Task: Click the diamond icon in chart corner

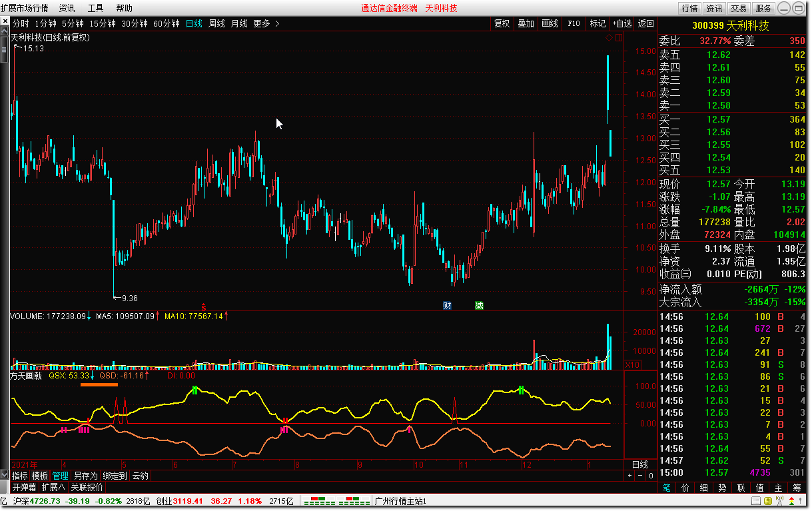Action: [609, 38]
